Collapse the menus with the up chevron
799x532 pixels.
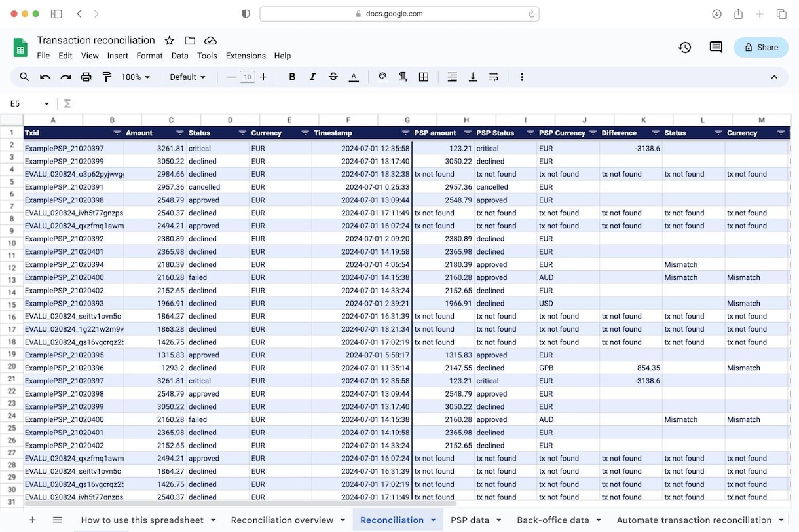[x=774, y=77]
